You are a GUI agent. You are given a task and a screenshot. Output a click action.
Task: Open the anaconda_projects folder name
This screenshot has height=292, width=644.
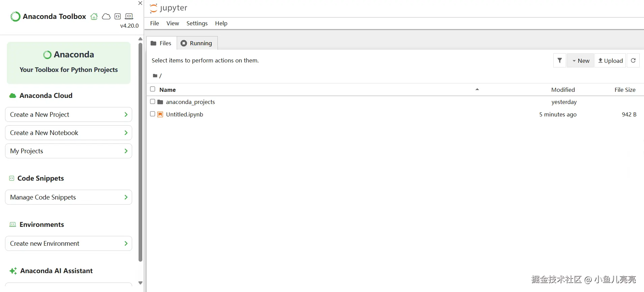[191, 102]
